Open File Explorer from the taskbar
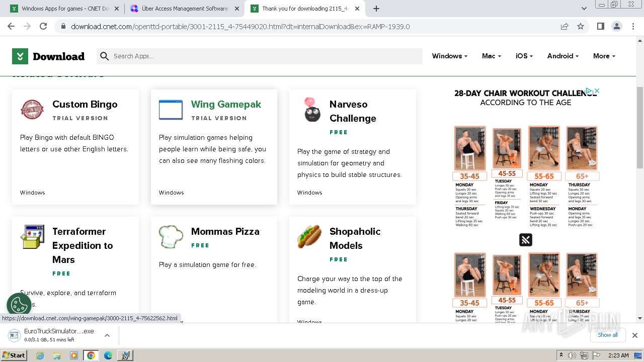 pos(57,355)
